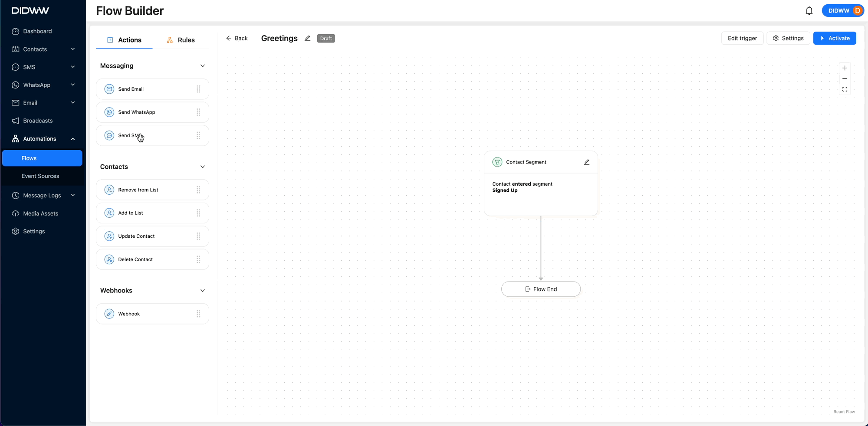Expand the WhatsApp sidebar menu
Screen dimensions: 868x426
tap(73, 85)
